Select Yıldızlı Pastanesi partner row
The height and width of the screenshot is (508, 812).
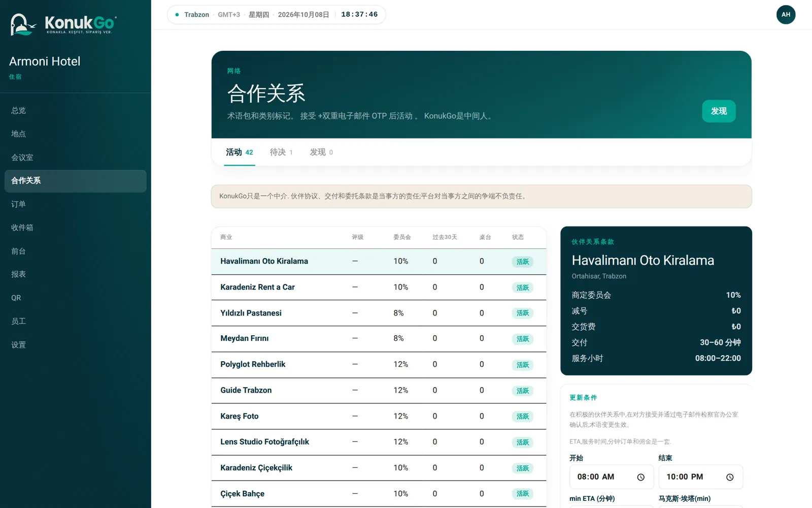click(x=379, y=313)
